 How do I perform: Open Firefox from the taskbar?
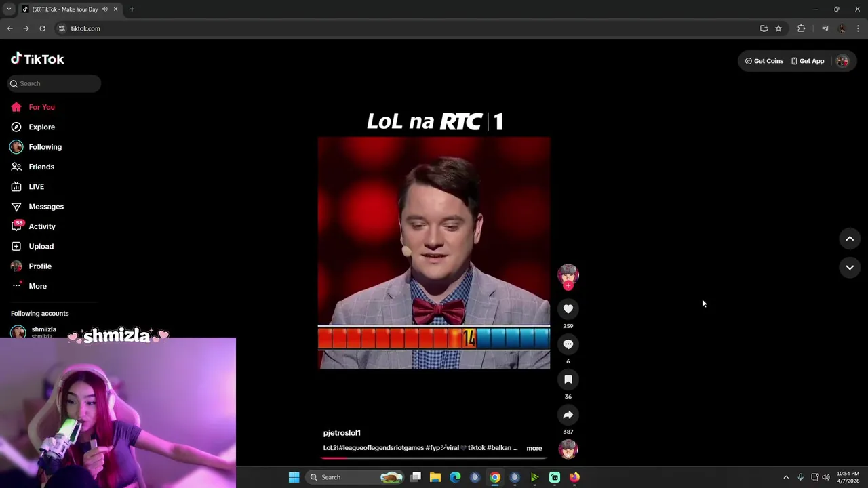(x=574, y=477)
